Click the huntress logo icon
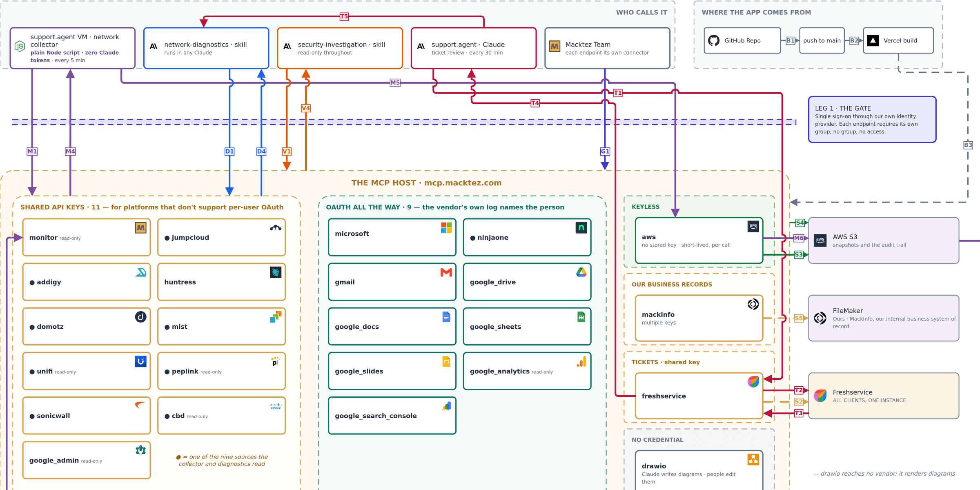 (x=276, y=272)
